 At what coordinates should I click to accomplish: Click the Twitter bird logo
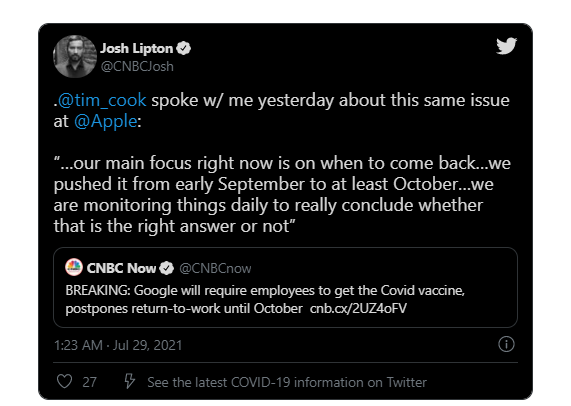tap(506, 46)
